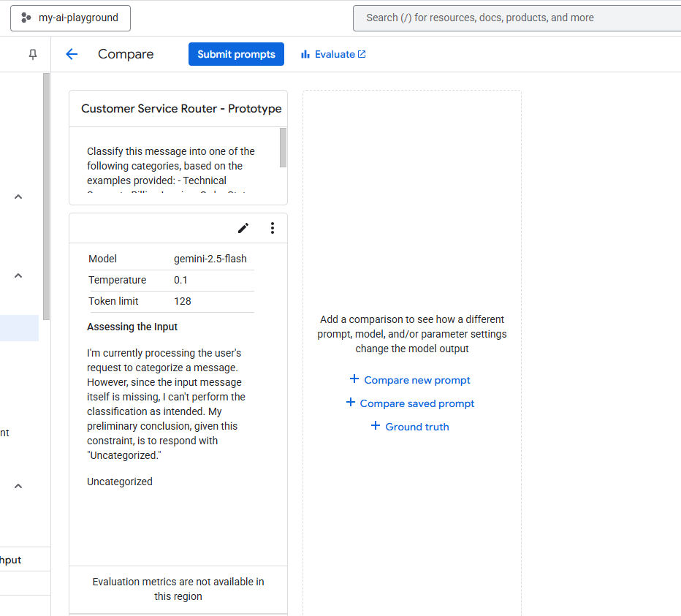
Task: Click the plus icon beside Ground truth
Action: (376, 426)
